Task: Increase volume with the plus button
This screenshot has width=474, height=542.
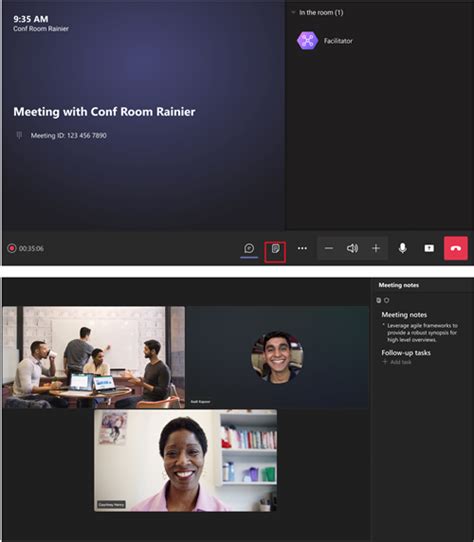Action: click(x=376, y=248)
